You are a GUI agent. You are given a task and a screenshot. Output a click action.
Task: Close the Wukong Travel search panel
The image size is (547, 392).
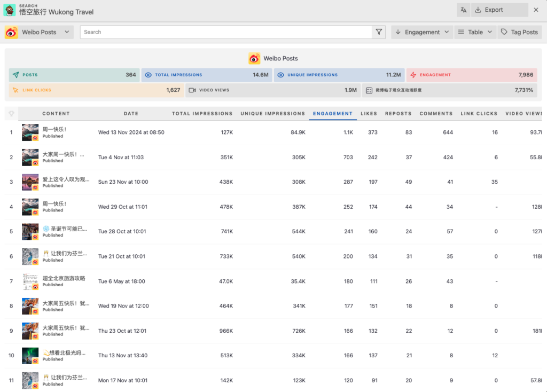(536, 10)
